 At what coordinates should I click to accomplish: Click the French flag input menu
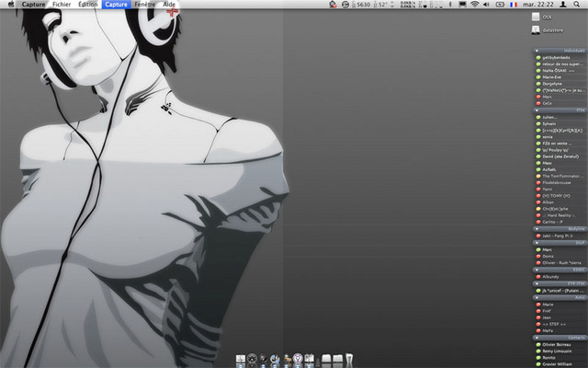(x=514, y=5)
